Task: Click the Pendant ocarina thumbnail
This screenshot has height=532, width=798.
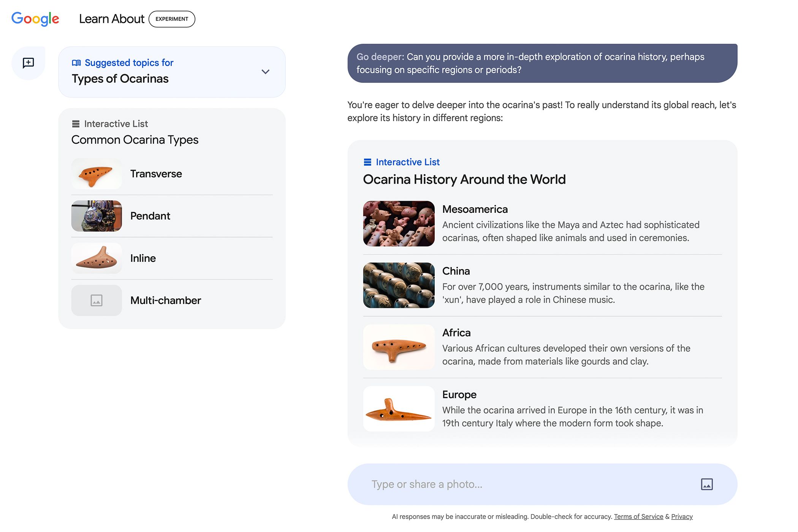Action: [96, 215]
